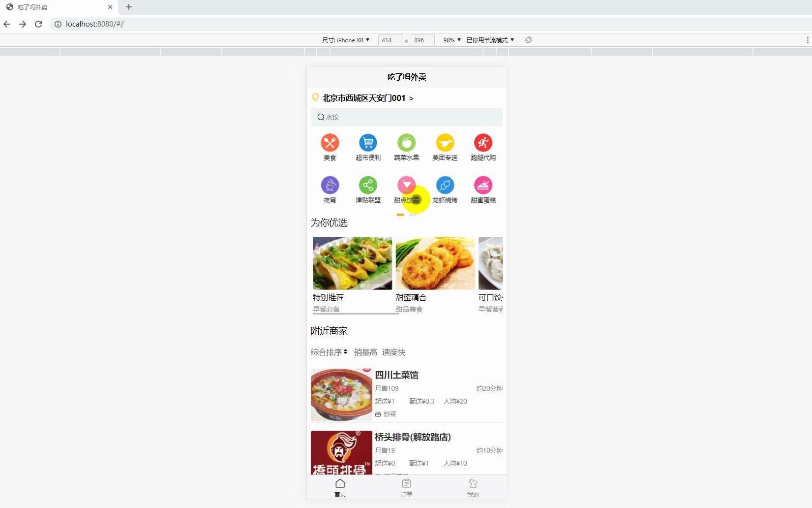Open the 超市便利 supermarket category icon
812x508 pixels.
(x=368, y=143)
